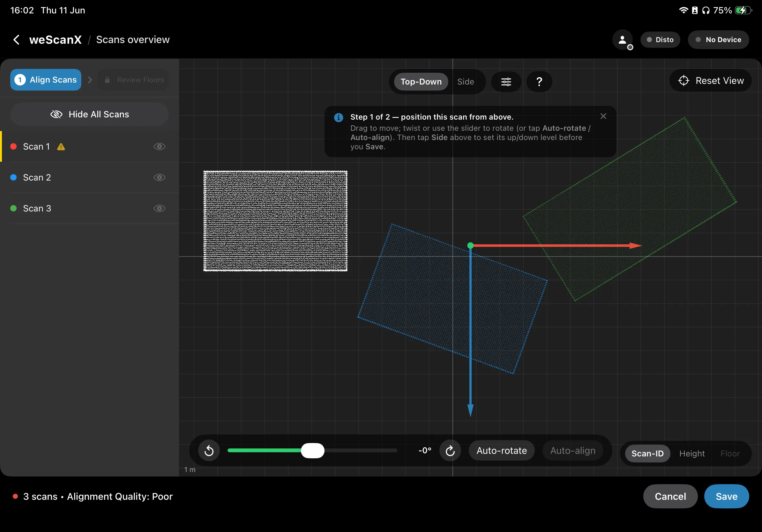Color scans by Floor

click(730, 454)
